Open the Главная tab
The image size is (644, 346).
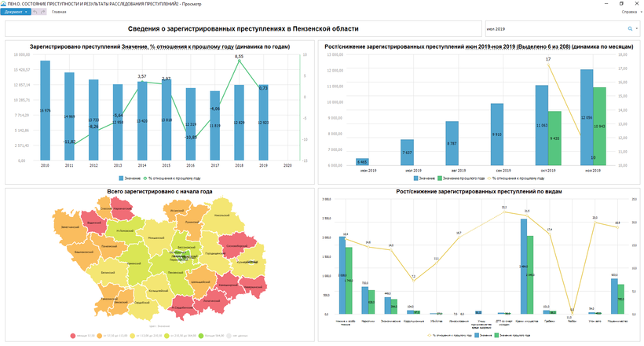(59, 12)
